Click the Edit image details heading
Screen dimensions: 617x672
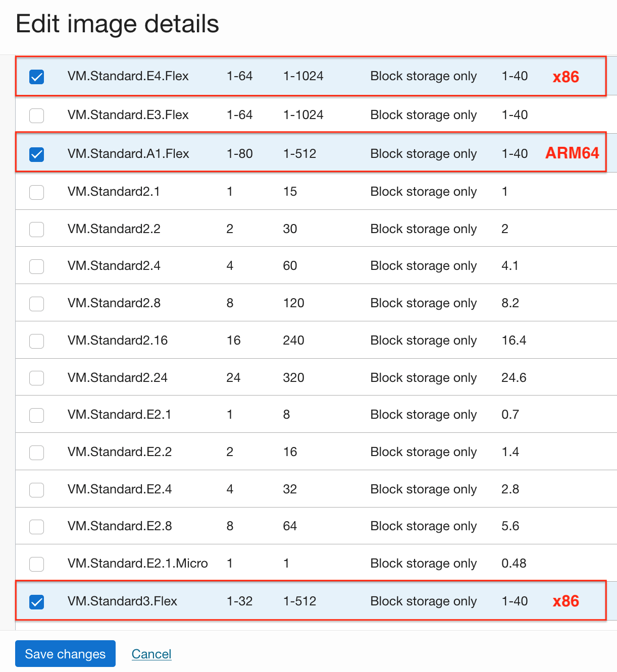[x=118, y=24]
